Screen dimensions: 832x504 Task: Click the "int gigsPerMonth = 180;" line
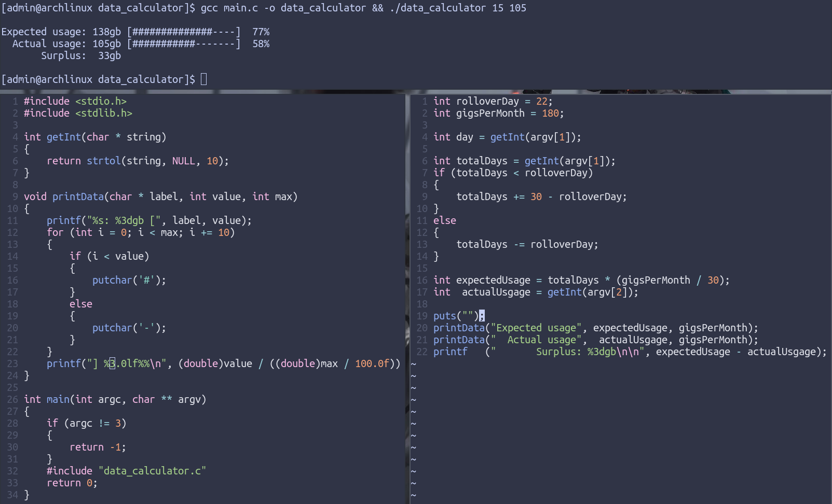pyautogui.click(x=499, y=113)
